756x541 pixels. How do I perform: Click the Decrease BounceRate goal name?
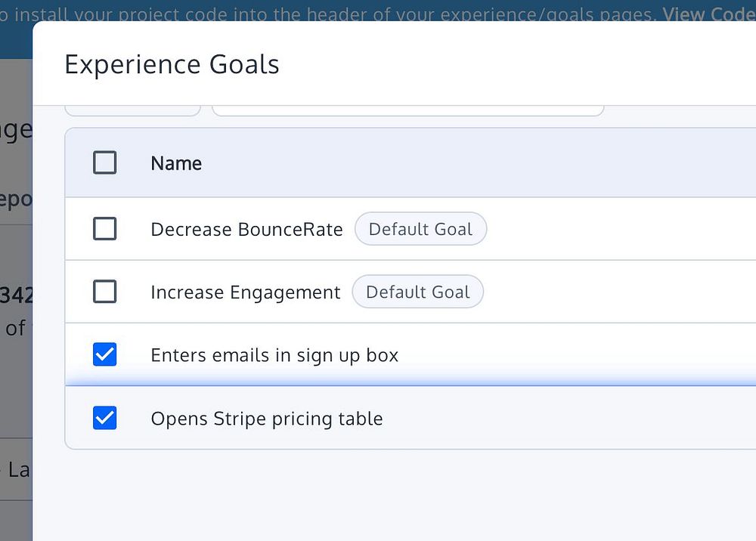[x=246, y=230]
